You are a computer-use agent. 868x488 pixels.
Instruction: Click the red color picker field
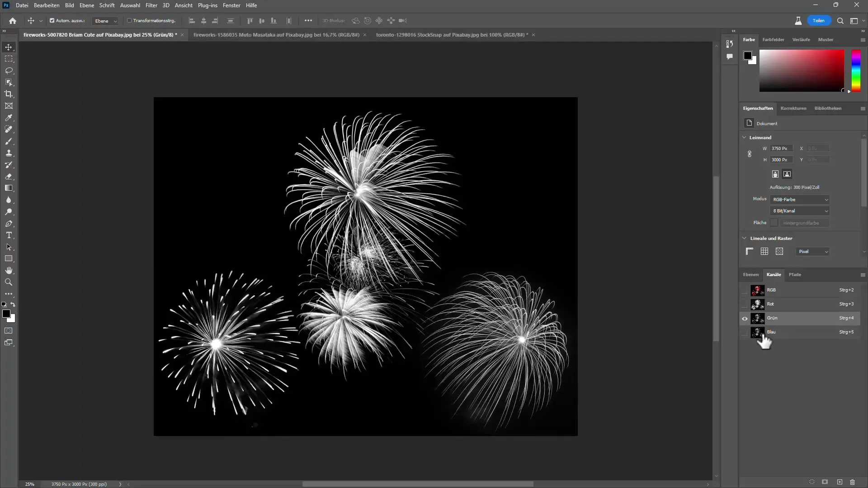pos(802,70)
